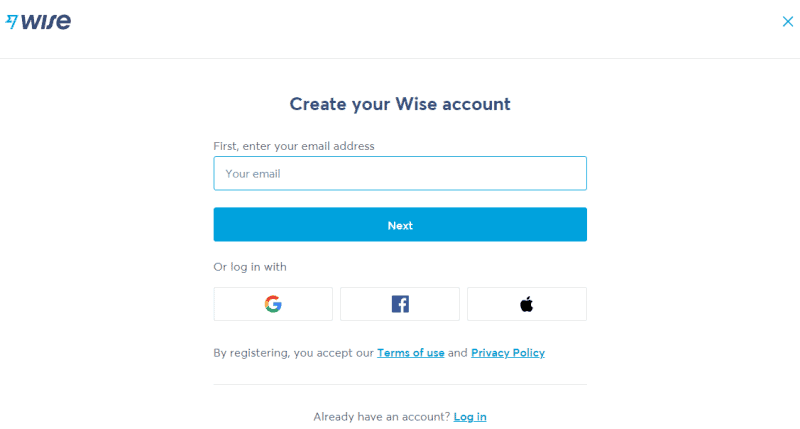Click the 'Or log in with' text

(250, 267)
